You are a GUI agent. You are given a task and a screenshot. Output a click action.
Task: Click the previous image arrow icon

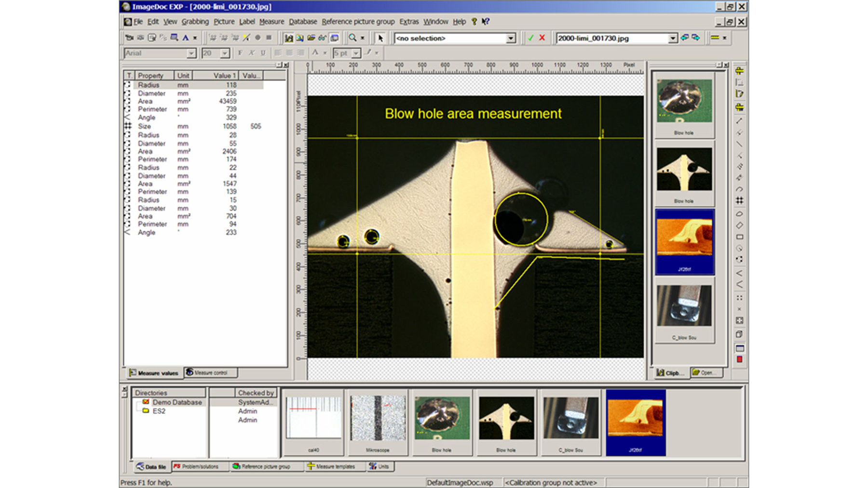(684, 38)
